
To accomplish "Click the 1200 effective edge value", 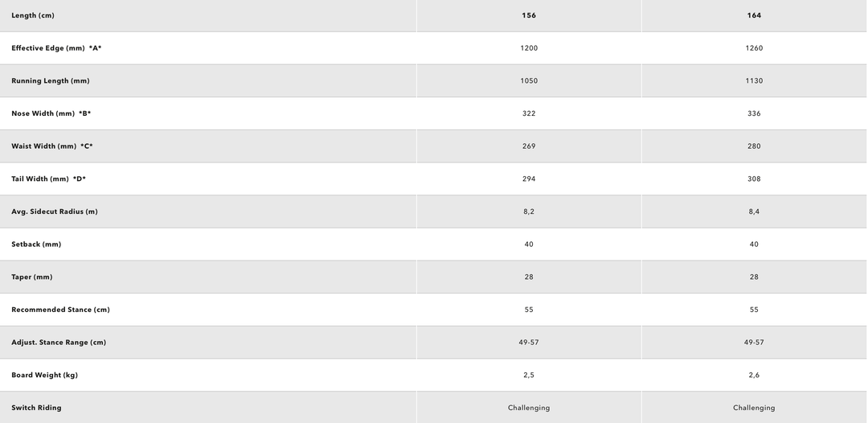I will pyautogui.click(x=529, y=48).
